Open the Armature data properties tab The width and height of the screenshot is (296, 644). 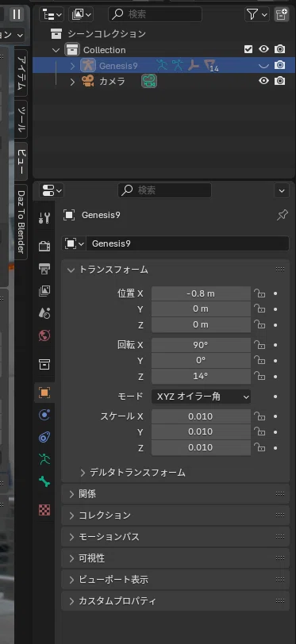tap(44, 459)
